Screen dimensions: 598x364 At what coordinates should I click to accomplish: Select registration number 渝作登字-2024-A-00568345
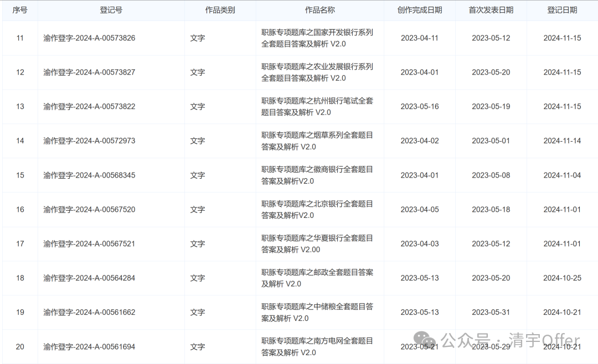pos(89,175)
